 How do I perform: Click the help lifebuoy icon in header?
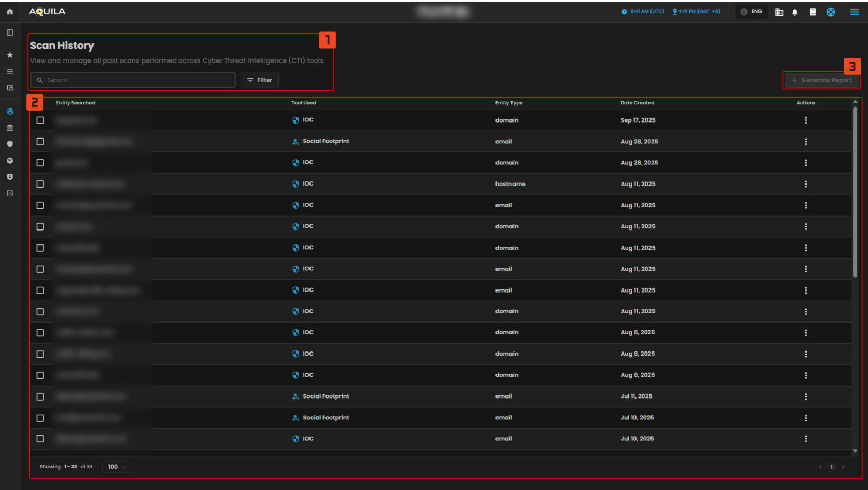coord(830,12)
